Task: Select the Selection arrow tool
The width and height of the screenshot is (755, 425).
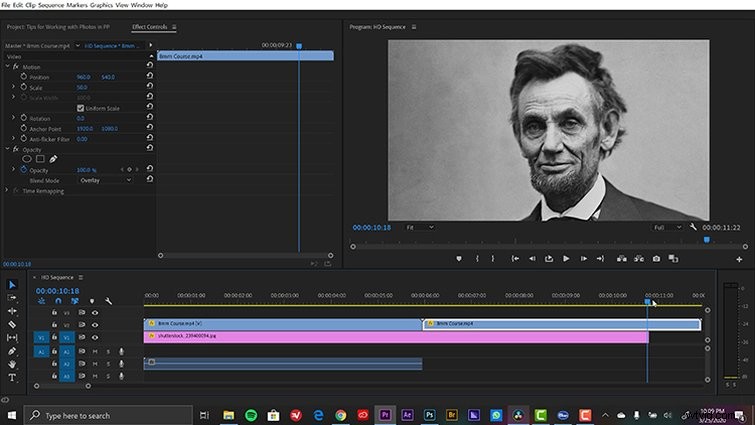Action: coord(12,284)
